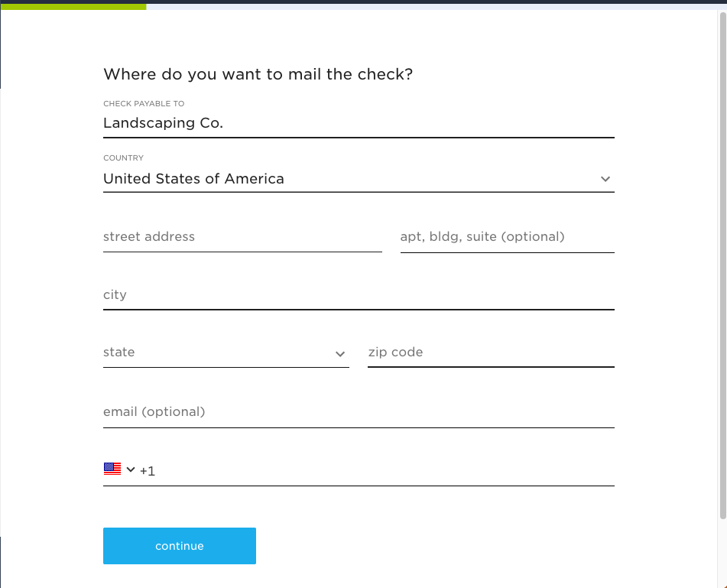Screen dimensions: 727x588
Task: Expand the Country dropdown arrow
Action: pos(605,179)
